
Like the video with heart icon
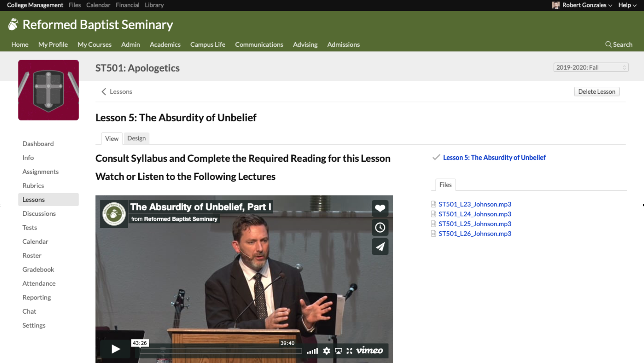(380, 208)
